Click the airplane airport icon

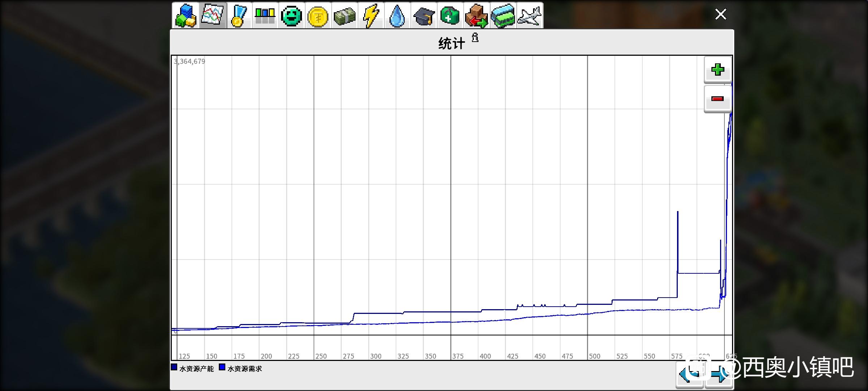(529, 16)
